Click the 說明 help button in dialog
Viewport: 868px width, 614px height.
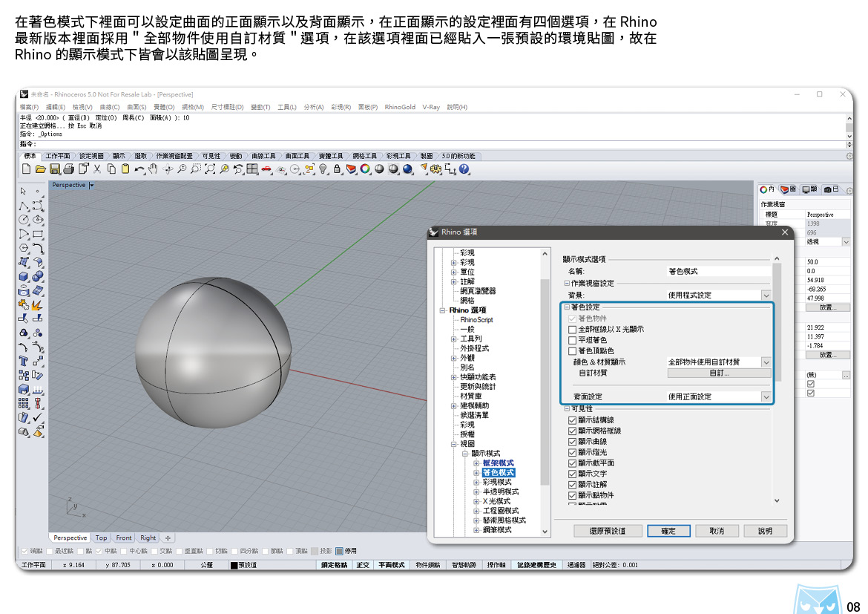tap(765, 531)
